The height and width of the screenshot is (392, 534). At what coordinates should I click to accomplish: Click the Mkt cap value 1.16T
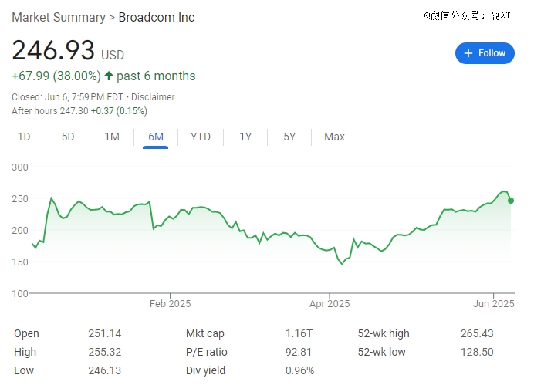299,333
